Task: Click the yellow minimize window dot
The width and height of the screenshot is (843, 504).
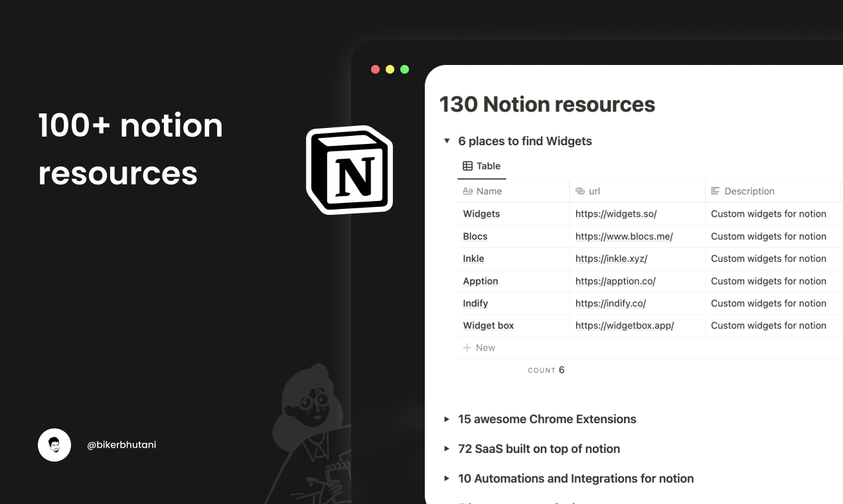Action: (390, 69)
